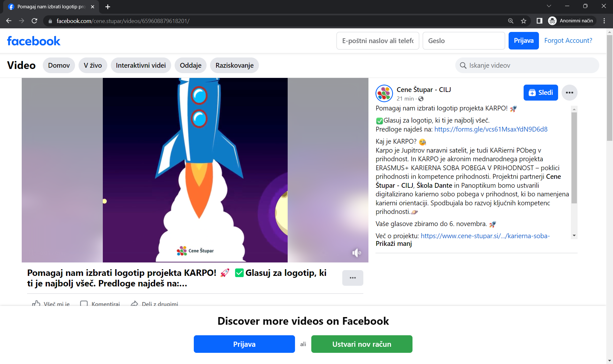This screenshot has height=364, width=613.
Task: Open the Interaktivni videi tab
Action: [140, 65]
